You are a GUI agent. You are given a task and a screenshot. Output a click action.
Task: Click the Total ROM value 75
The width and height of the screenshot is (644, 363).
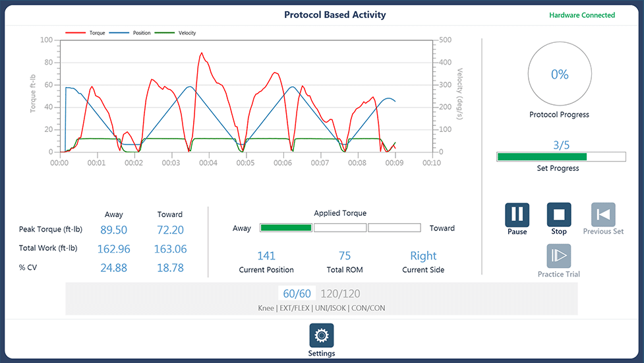345,256
